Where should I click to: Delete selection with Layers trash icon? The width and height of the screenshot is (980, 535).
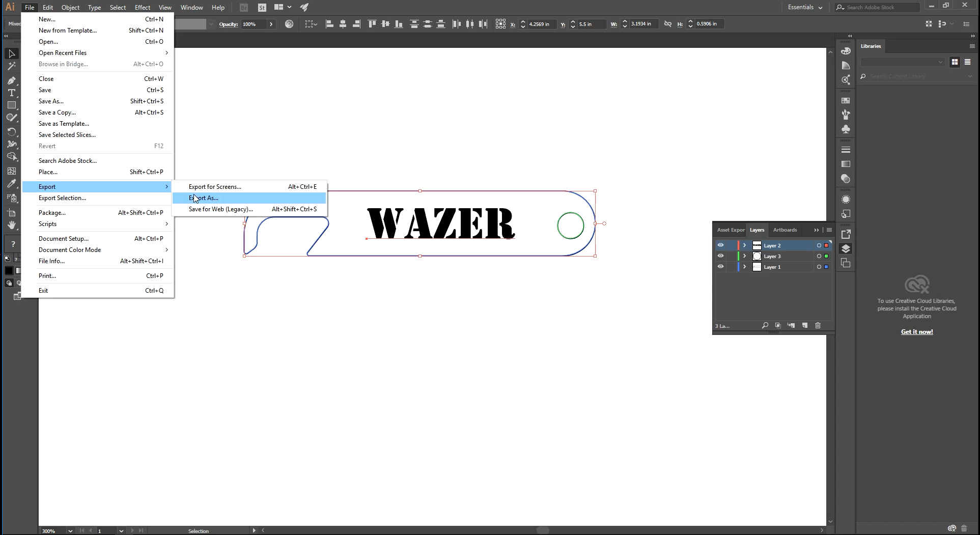(x=818, y=325)
